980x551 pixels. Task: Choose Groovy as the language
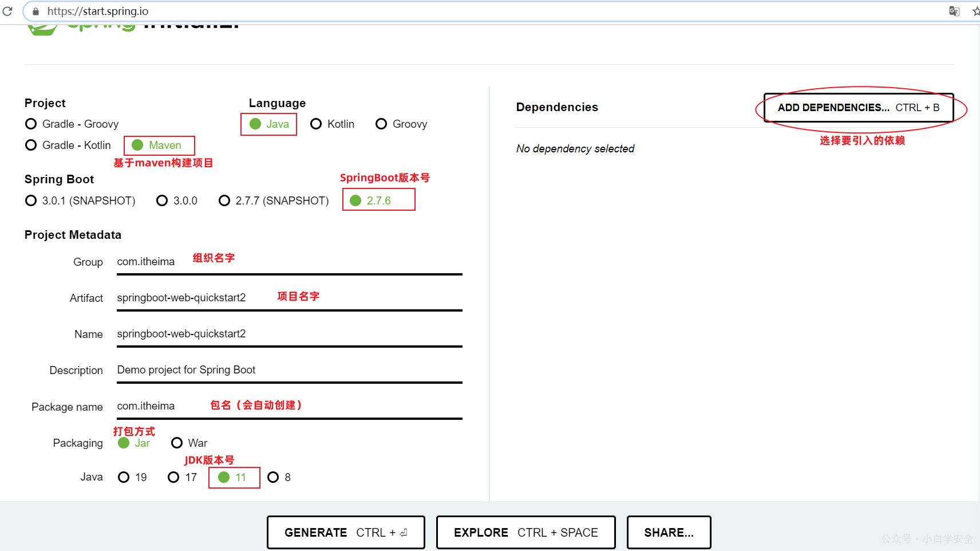(x=401, y=124)
